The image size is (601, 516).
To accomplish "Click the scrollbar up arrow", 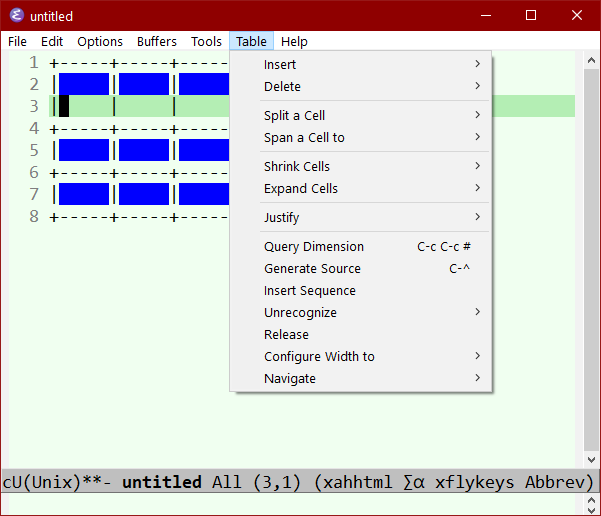I will pos(591,60).
